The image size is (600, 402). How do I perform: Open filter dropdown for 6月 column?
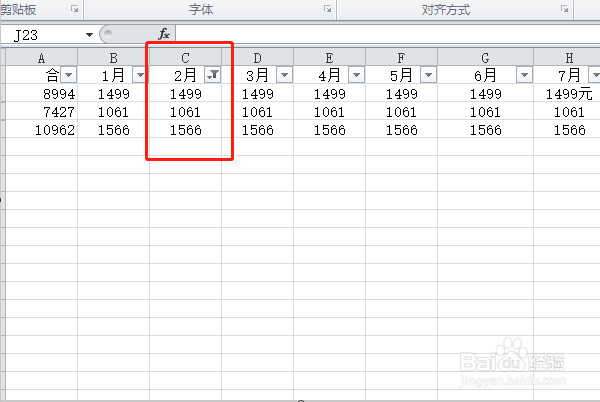click(x=524, y=75)
